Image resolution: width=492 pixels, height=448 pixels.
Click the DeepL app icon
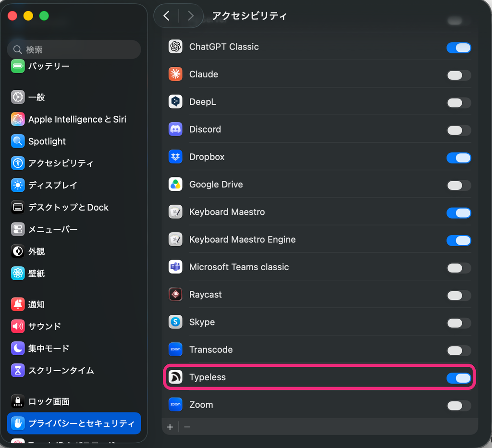click(175, 102)
